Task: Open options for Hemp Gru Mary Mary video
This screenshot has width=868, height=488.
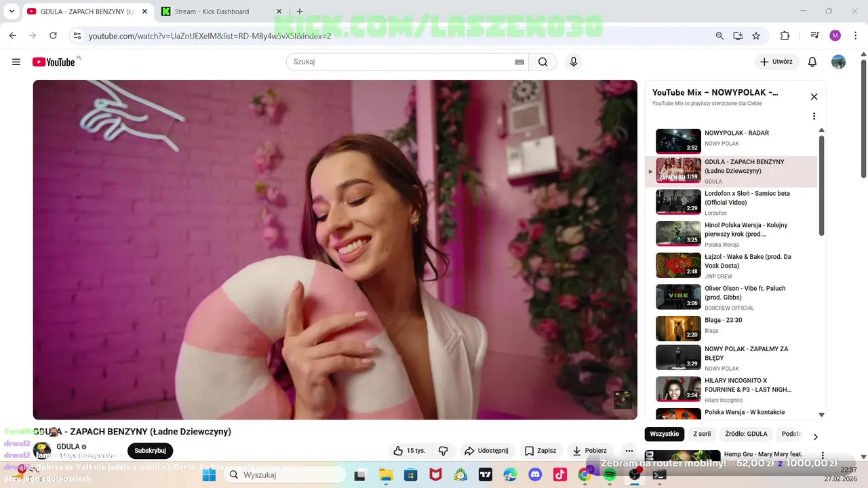Action: (x=823, y=455)
